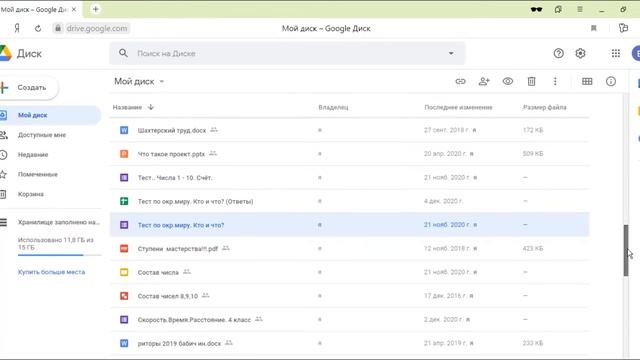The image size is (640, 360).
Task: Open Доступные мне in sidebar
Action: [x=42, y=135]
